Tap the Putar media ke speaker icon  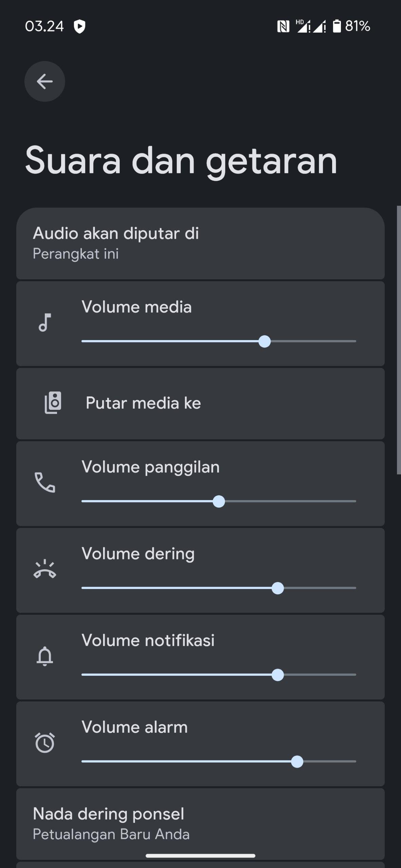(x=53, y=403)
